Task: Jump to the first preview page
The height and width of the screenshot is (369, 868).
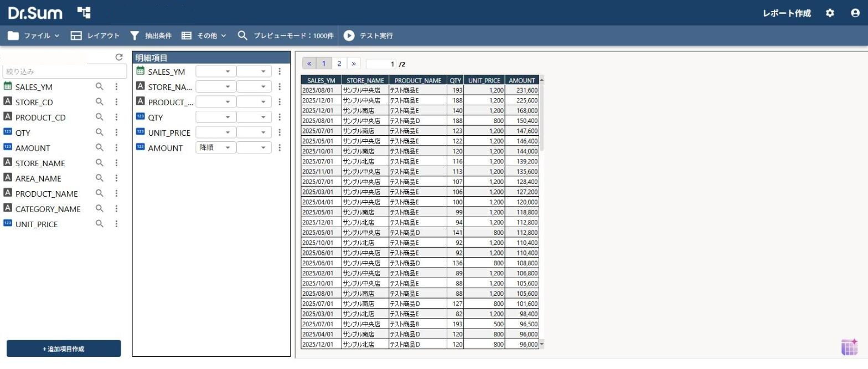Action: [x=309, y=63]
